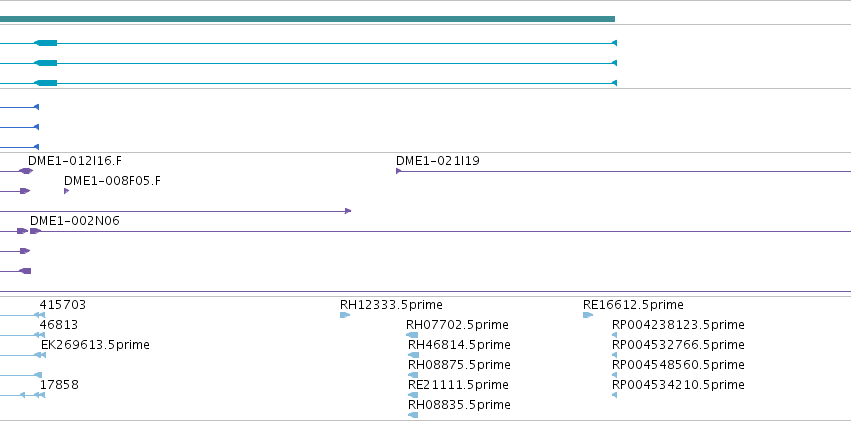Viewport: 851px width, 421px height.
Task: Click the RH08835.5prime feature glyph
Action: (x=413, y=415)
